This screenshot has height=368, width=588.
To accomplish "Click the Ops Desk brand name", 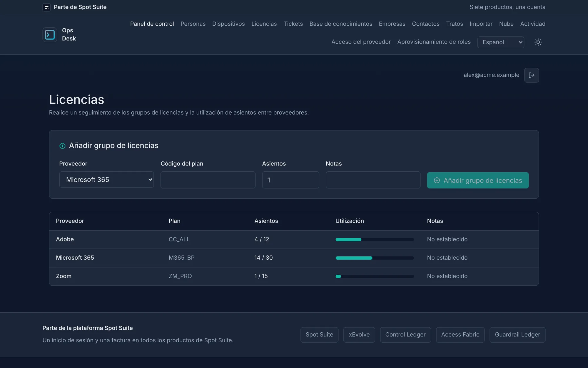I will tap(69, 34).
